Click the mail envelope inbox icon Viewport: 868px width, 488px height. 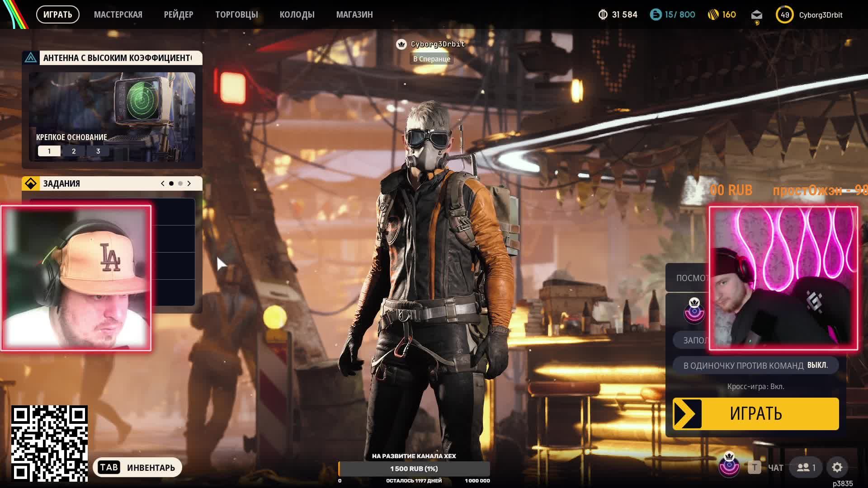pos(756,15)
